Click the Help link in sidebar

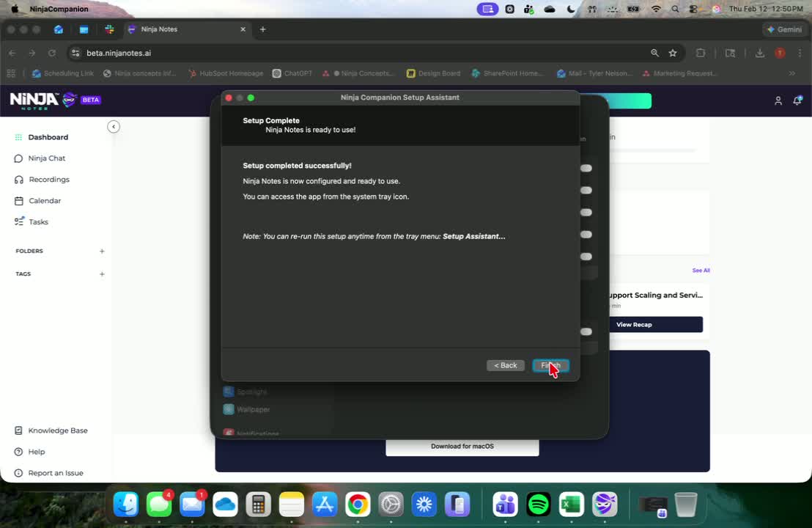pyautogui.click(x=36, y=452)
